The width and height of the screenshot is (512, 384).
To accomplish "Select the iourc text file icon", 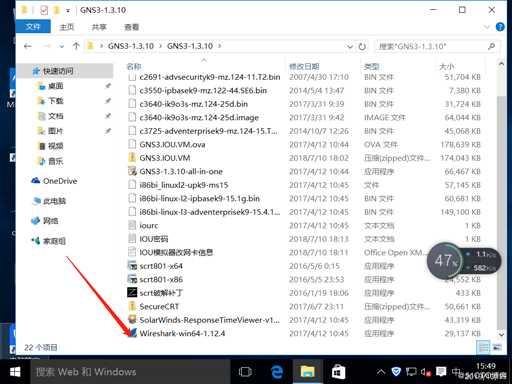I will [x=132, y=225].
